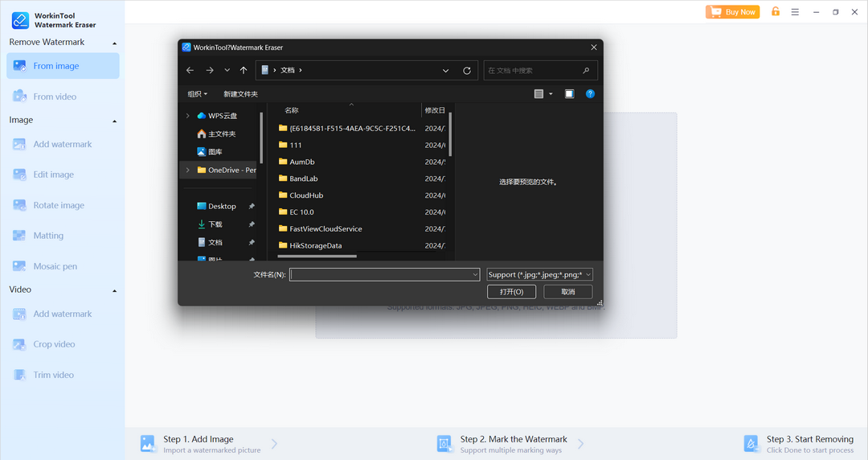Click the 打开(O) button

pyautogui.click(x=511, y=291)
